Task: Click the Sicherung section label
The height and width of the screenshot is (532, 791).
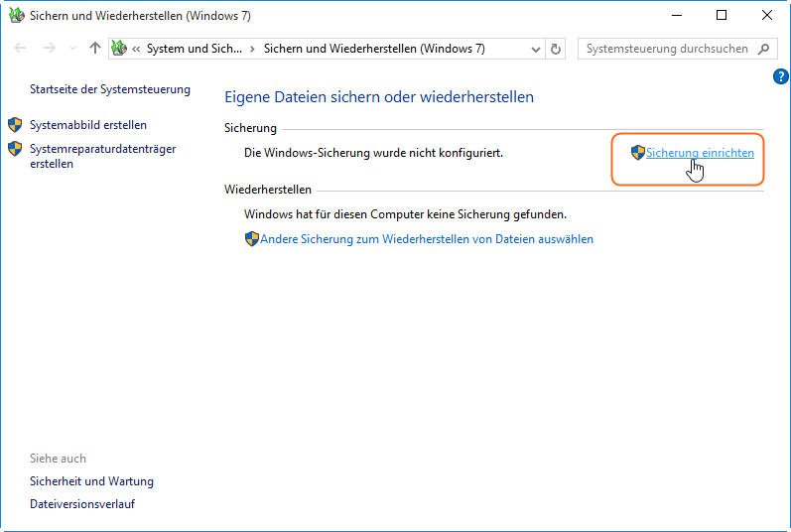Action: pos(250,128)
